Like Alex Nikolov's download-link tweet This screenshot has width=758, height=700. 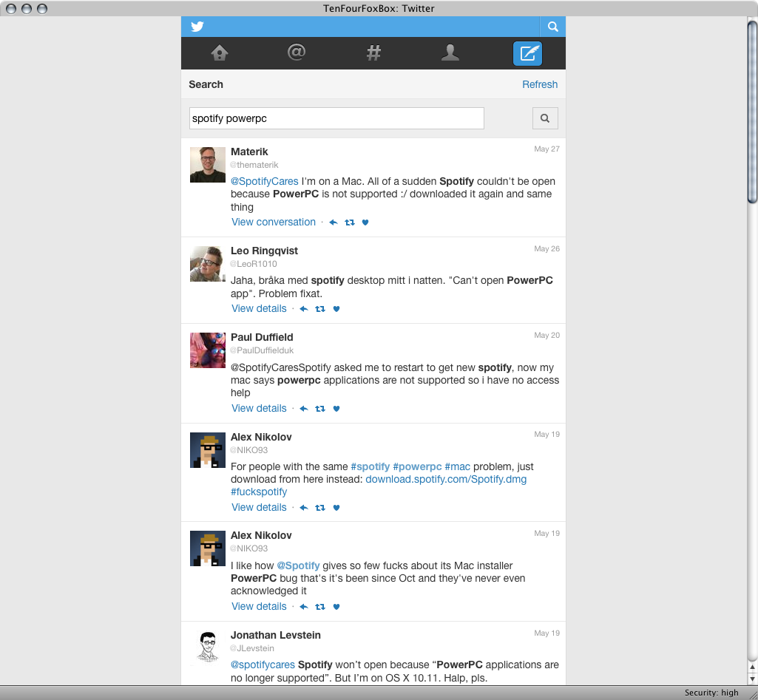pyautogui.click(x=336, y=508)
